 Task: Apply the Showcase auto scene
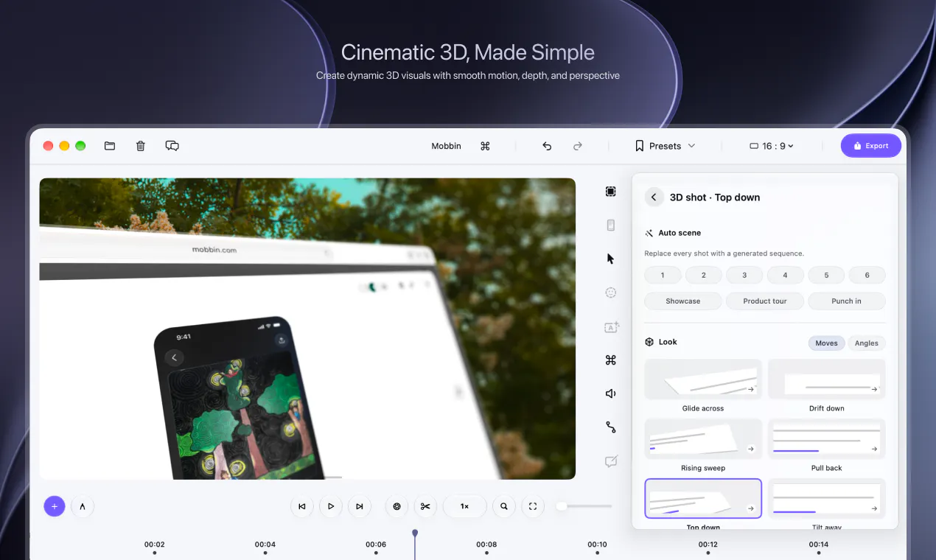click(x=683, y=301)
